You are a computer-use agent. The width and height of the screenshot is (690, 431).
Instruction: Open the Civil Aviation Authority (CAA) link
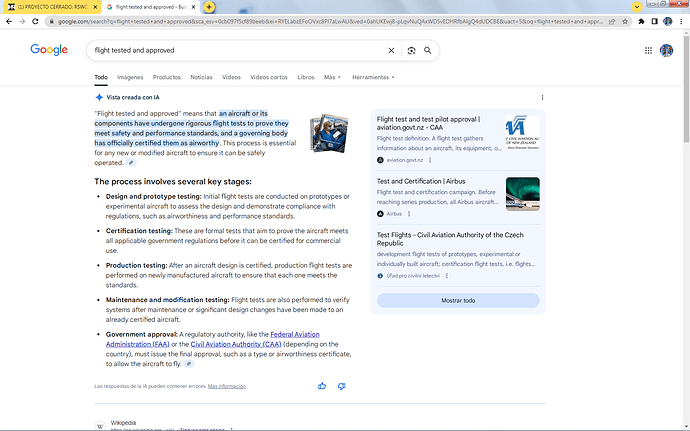[236, 344]
